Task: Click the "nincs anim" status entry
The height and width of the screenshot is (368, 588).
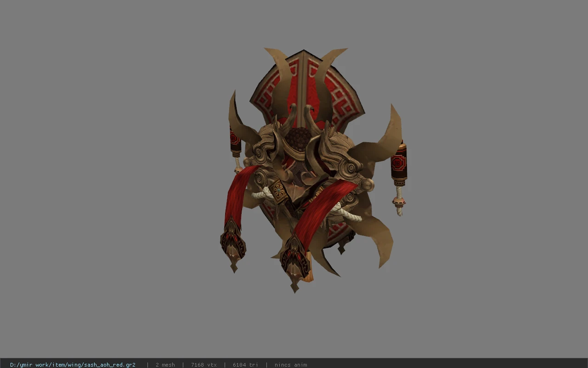Action: coord(291,365)
